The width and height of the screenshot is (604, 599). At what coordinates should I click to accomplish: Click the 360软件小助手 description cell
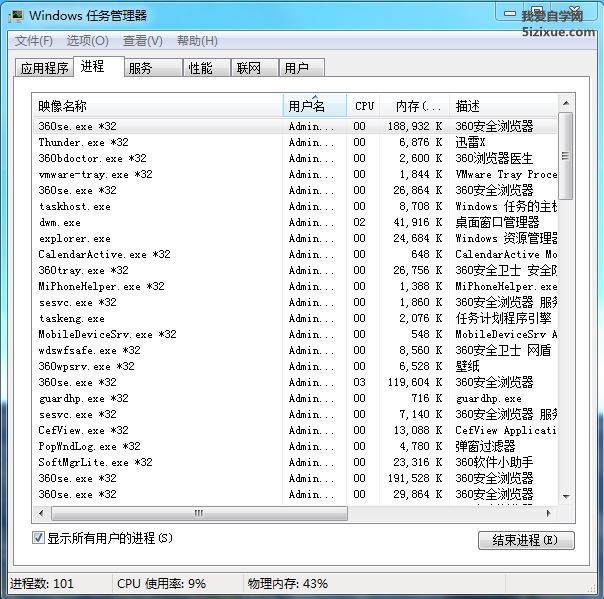(x=494, y=462)
